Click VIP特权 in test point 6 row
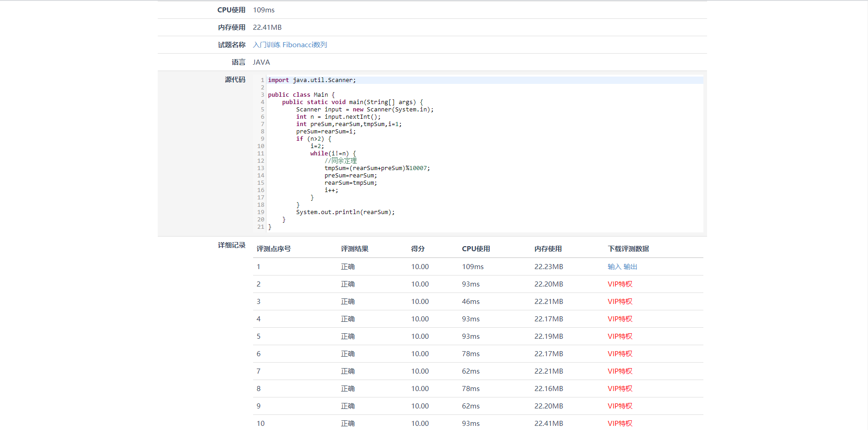 tap(620, 354)
